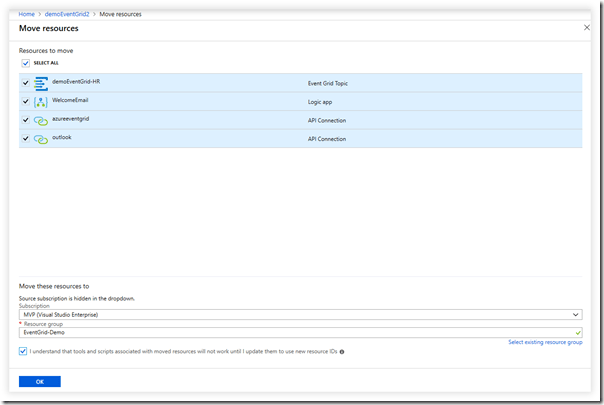Click the demoEventGrid-HR Event Grid Topic icon

click(x=41, y=83)
